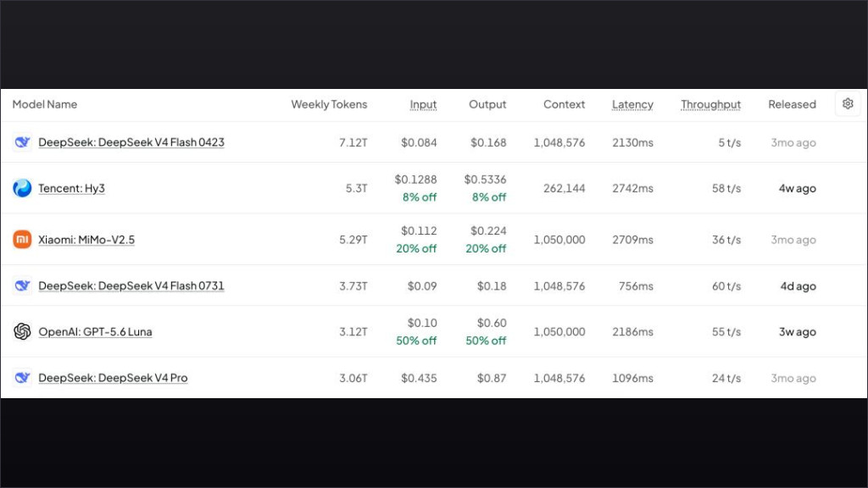Click the $0.87 output price
The image size is (868, 488).
tap(492, 378)
